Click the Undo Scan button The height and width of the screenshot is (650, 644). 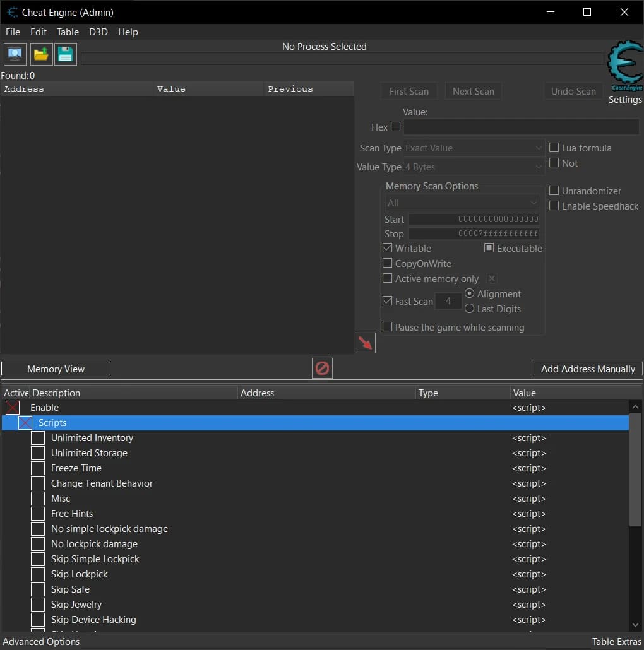573,92
